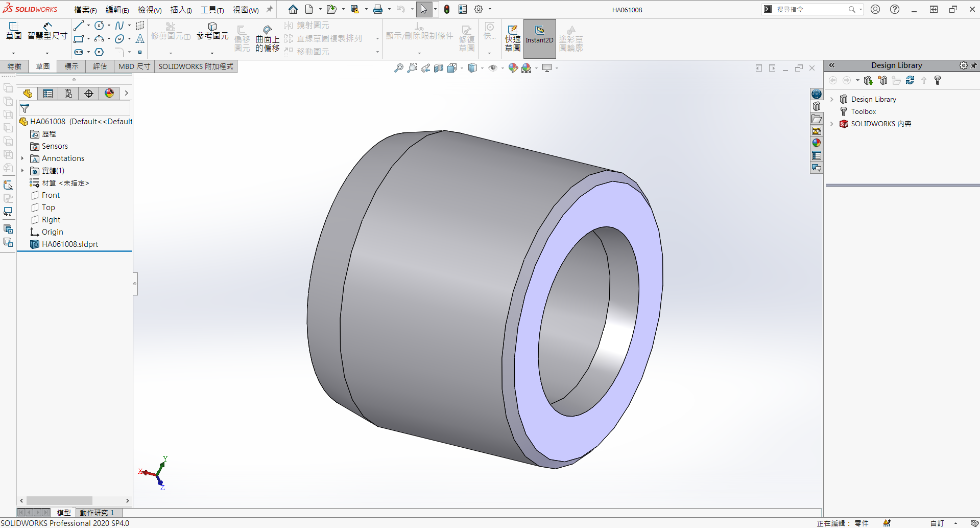Open the ConfigurationManager tab icon
Screen dimensions: 980x528
[68, 94]
